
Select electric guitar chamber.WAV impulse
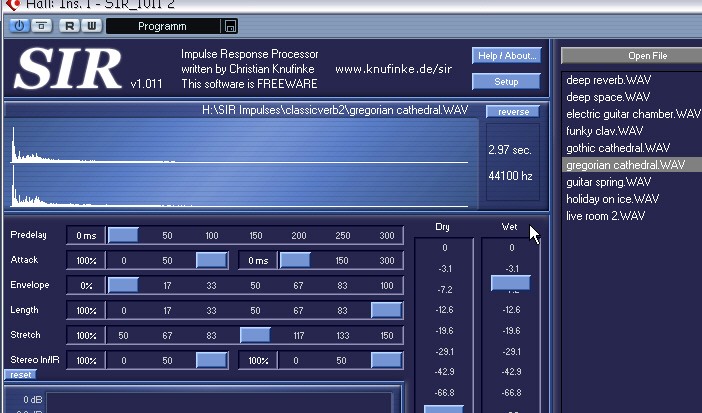pos(632,114)
